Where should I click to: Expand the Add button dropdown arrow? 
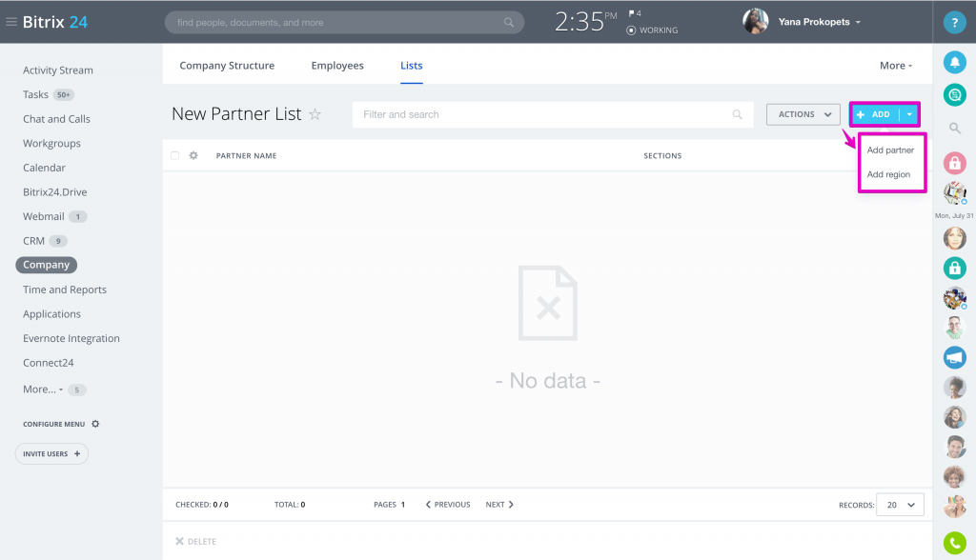pyautogui.click(x=909, y=114)
